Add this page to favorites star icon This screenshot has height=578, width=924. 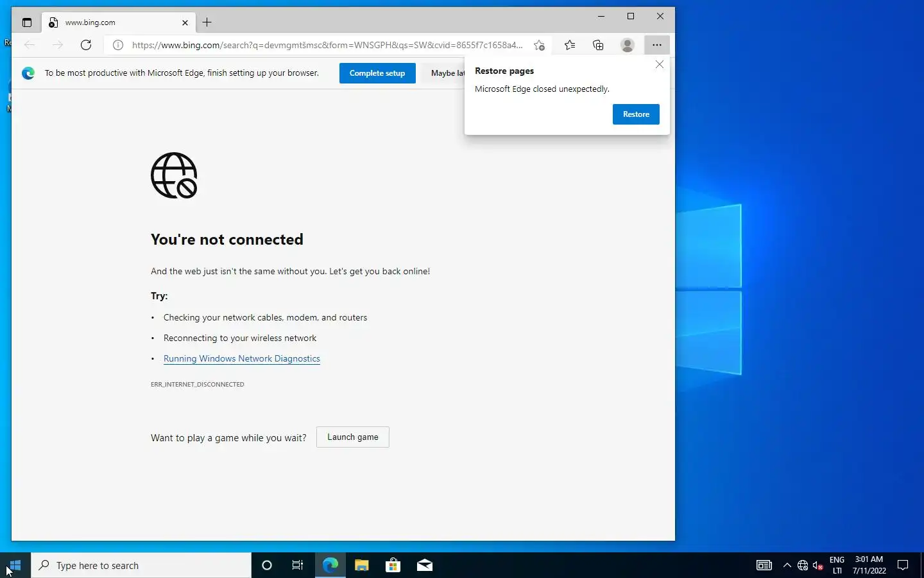point(539,45)
